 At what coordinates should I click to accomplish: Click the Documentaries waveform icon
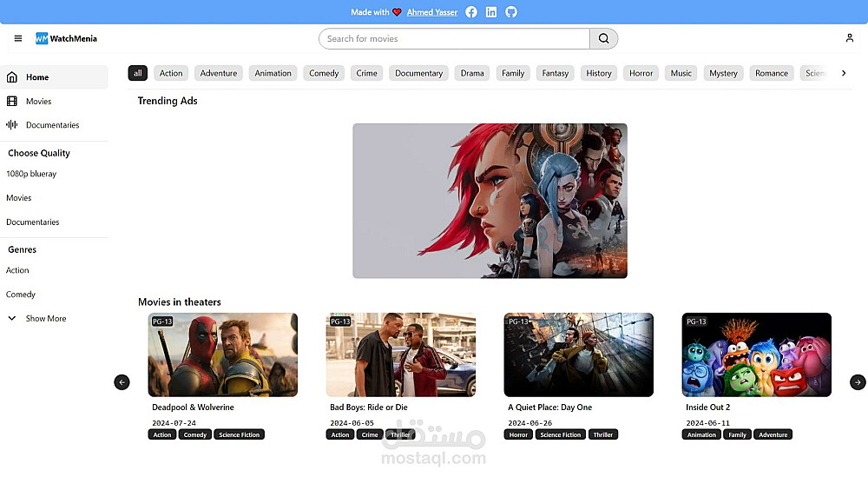pos(11,124)
